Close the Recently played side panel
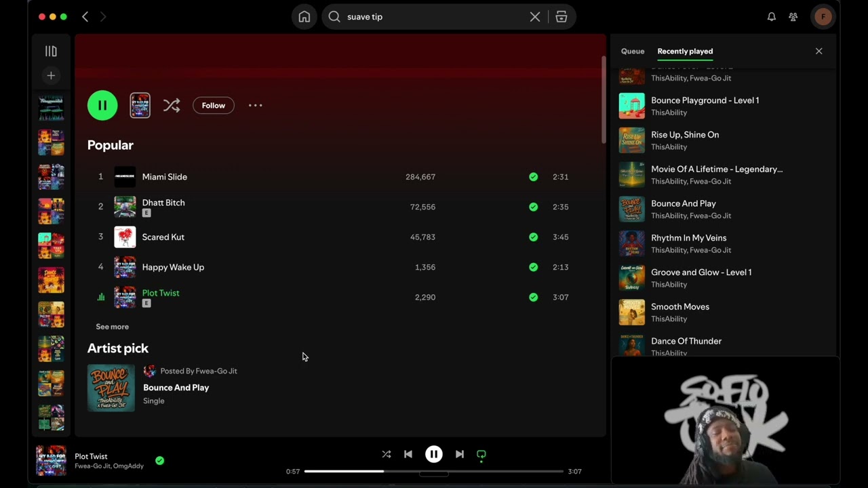 click(819, 52)
